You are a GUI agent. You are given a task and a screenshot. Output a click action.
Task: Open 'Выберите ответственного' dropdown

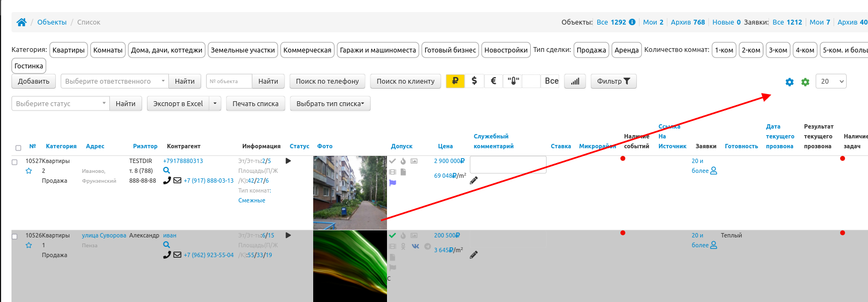click(x=115, y=82)
